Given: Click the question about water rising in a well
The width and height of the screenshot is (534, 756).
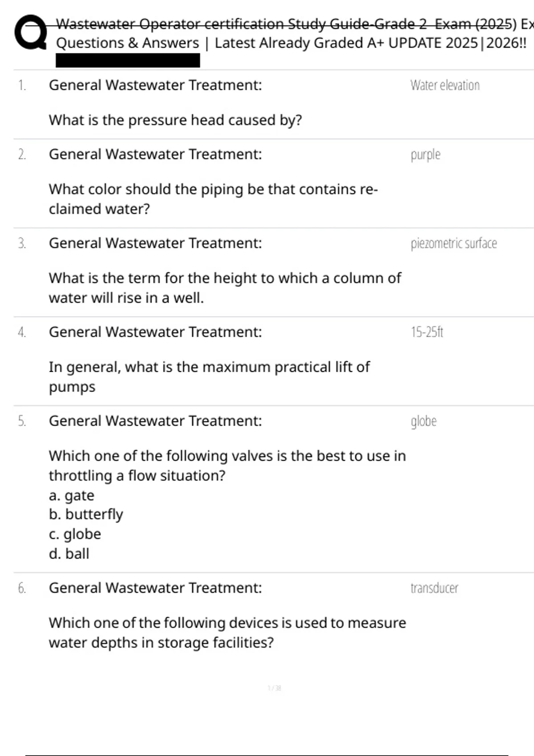Looking at the screenshot, I should click(225, 288).
